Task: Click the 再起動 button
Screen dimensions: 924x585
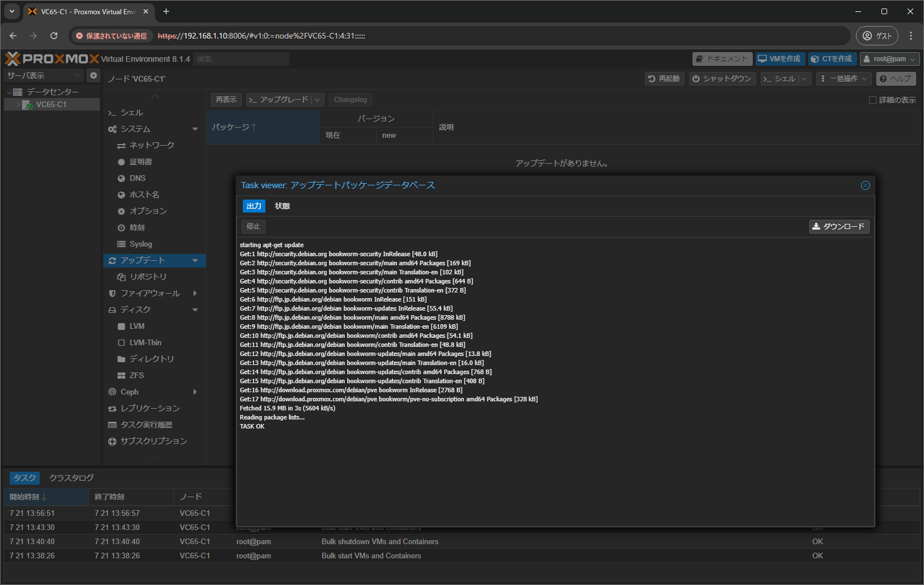Action: (x=665, y=79)
